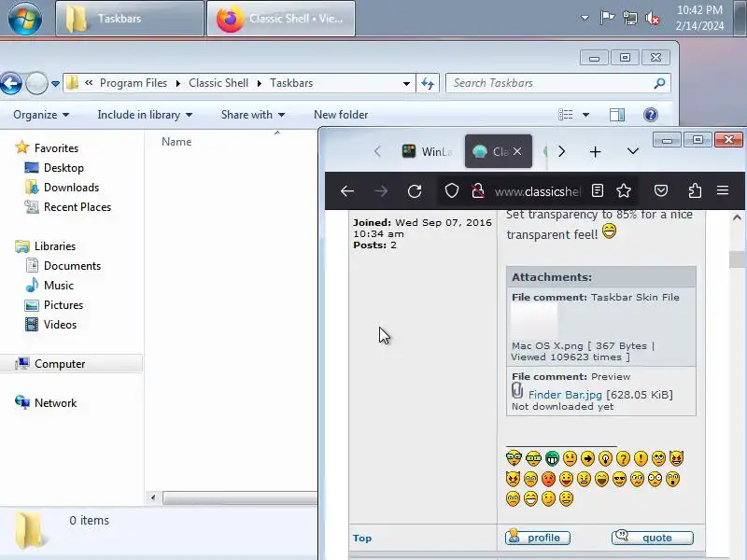The image size is (747, 560).
Task: Click the paperclip attachment icon
Action: point(517,391)
